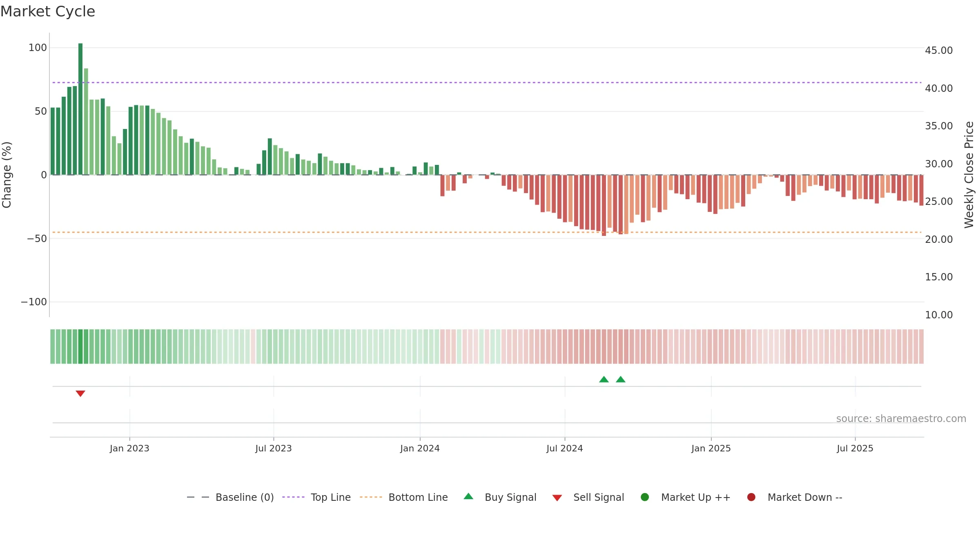The width and height of the screenshot is (980, 551).
Task: Click the red Sell Signal triangle legend icon
Action: coord(557,498)
